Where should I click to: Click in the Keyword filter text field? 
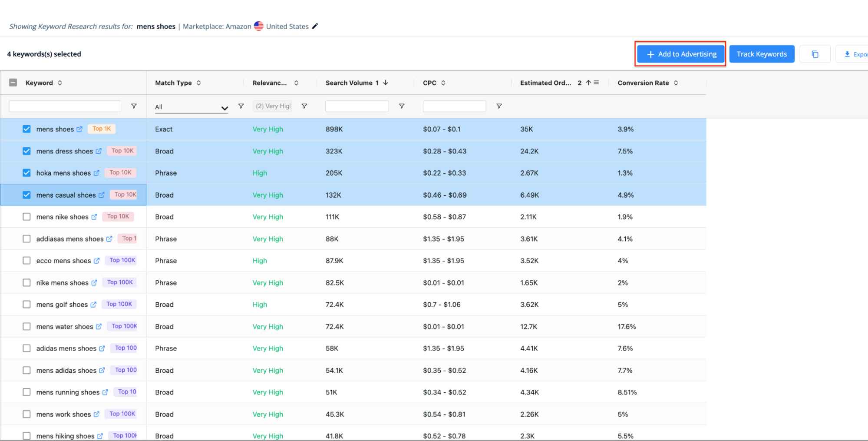[x=65, y=106]
